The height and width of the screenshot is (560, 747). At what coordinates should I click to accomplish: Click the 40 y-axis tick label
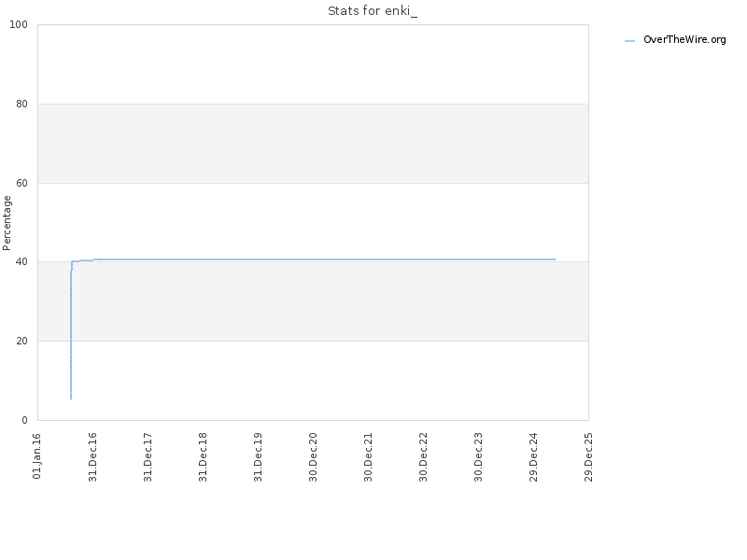pyautogui.click(x=21, y=262)
